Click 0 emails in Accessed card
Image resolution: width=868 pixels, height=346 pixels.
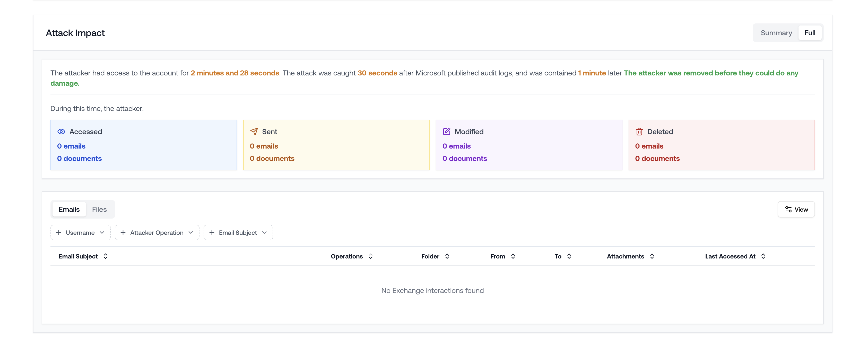click(71, 146)
